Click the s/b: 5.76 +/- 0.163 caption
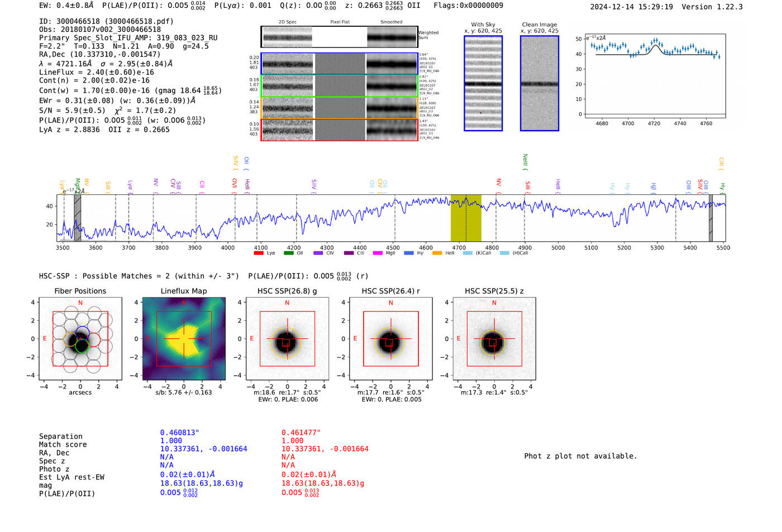This screenshot has height=532, width=782. (x=184, y=392)
